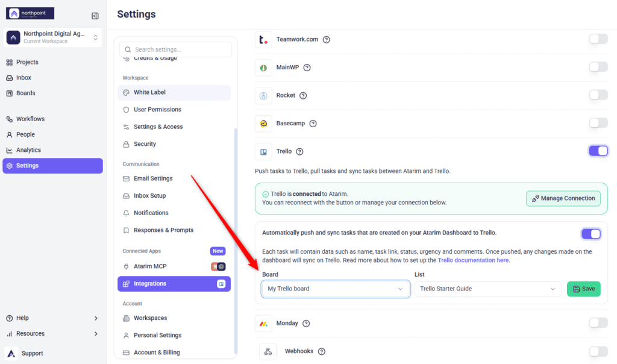Image resolution: width=617 pixels, height=364 pixels.
Task: Enable the Basecamp integration toggle
Action: 598,123
